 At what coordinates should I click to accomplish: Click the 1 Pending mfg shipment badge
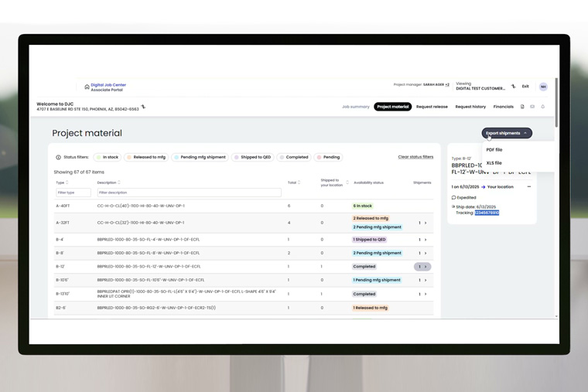(x=377, y=280)
